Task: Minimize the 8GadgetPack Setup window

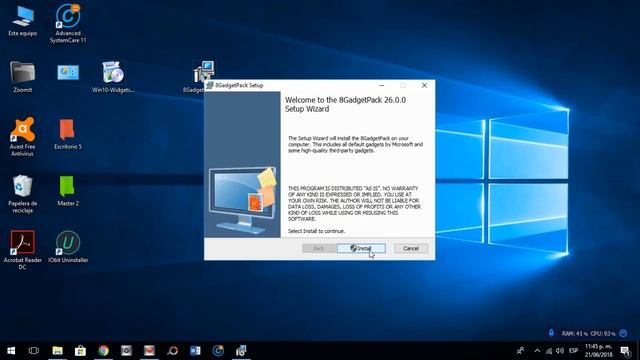Action: click(x=382, y=85)
